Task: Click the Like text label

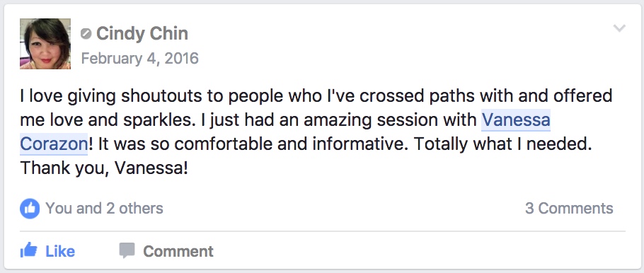Action: (x=60, y=251)
